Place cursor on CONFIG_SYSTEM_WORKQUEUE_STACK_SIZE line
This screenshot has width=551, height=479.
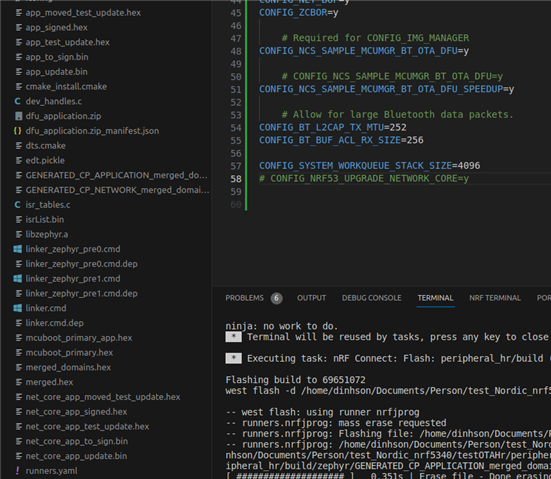pos(369,166)
